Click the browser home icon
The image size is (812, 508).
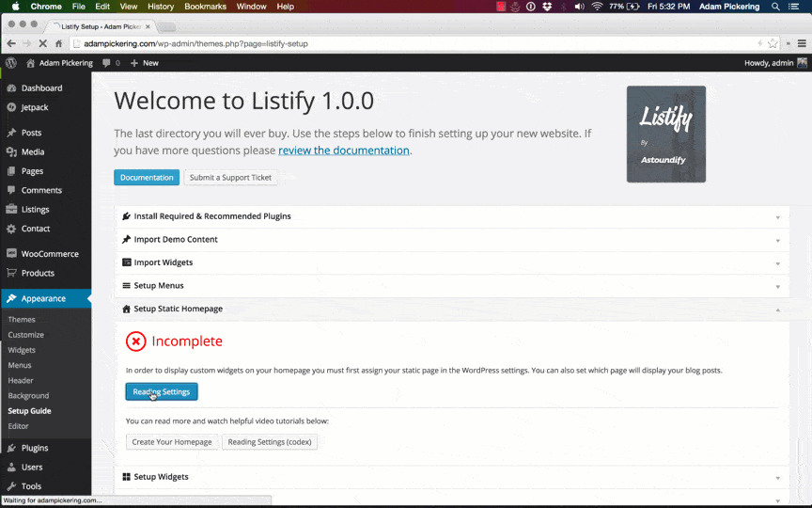[58, 43]
